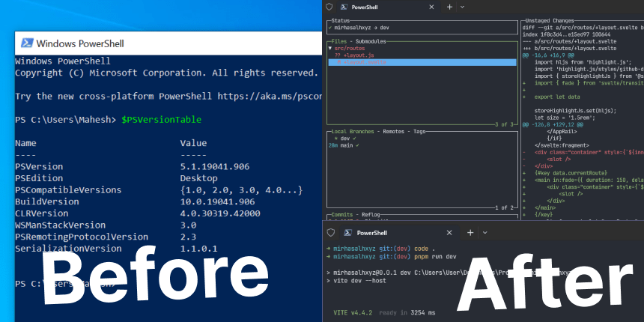644x322 pixels.
Task: Switch to the Reflog tab
Action: tap(371, 215)
